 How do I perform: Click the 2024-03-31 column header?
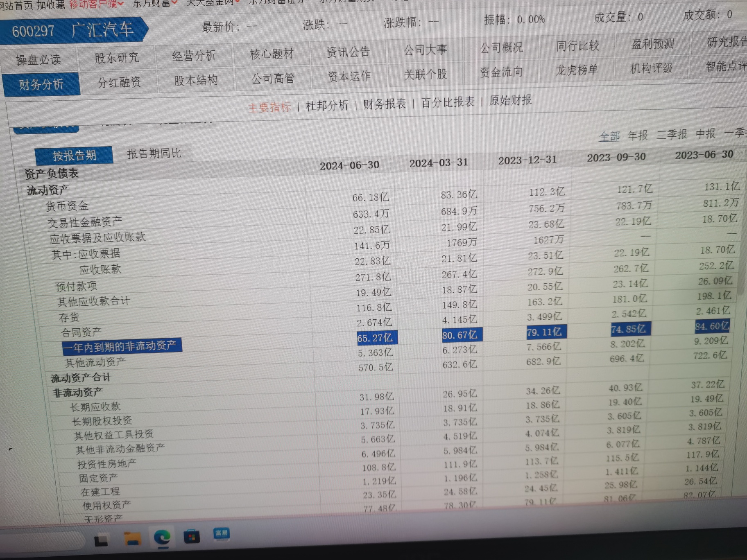438,163
